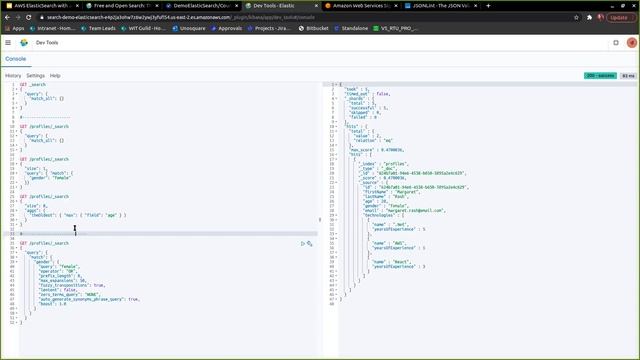
Task: Collapse the fold arrow at editor line 2
Action: click(x=17, y=89)
